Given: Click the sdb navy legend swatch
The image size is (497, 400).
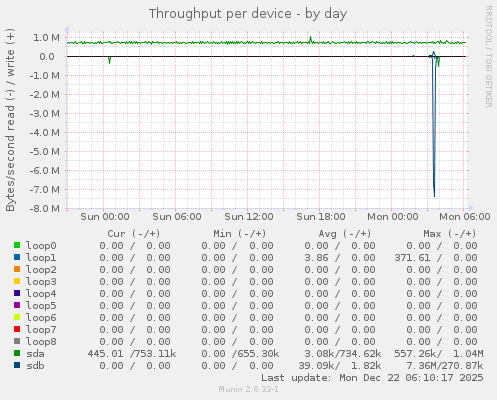Looking at the screenshot, I should pos(17,365).
